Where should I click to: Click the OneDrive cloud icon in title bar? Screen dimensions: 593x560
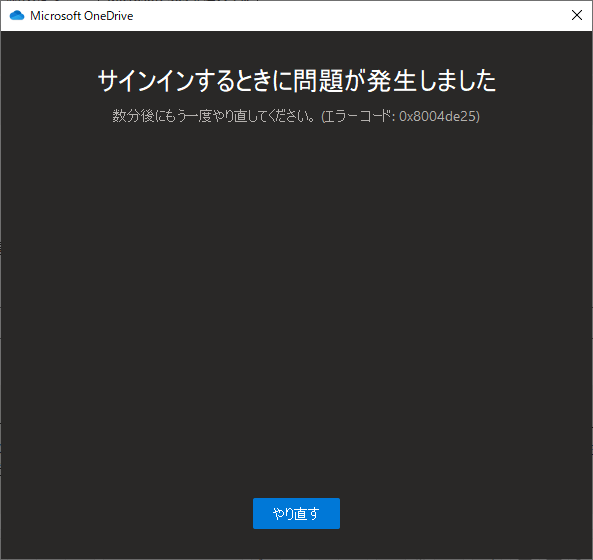pos(17,16)
